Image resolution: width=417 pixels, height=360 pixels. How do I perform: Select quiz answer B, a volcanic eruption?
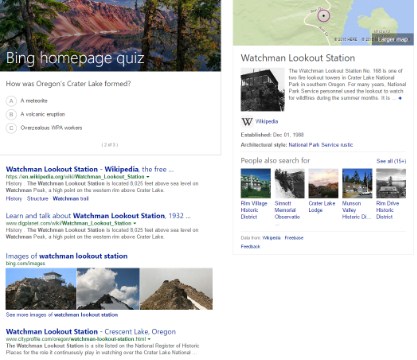pyautogui.click(x=36, y=114)
